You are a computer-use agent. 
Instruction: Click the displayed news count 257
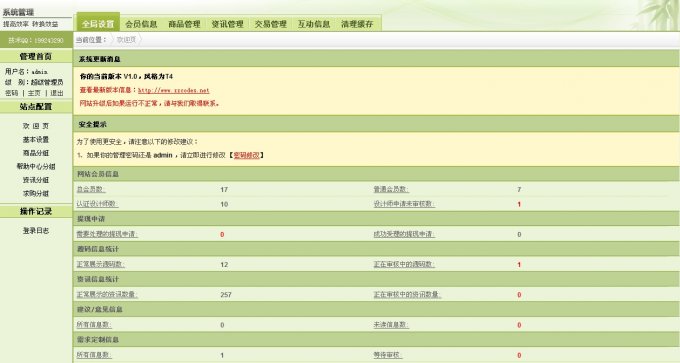coord(226,295)
